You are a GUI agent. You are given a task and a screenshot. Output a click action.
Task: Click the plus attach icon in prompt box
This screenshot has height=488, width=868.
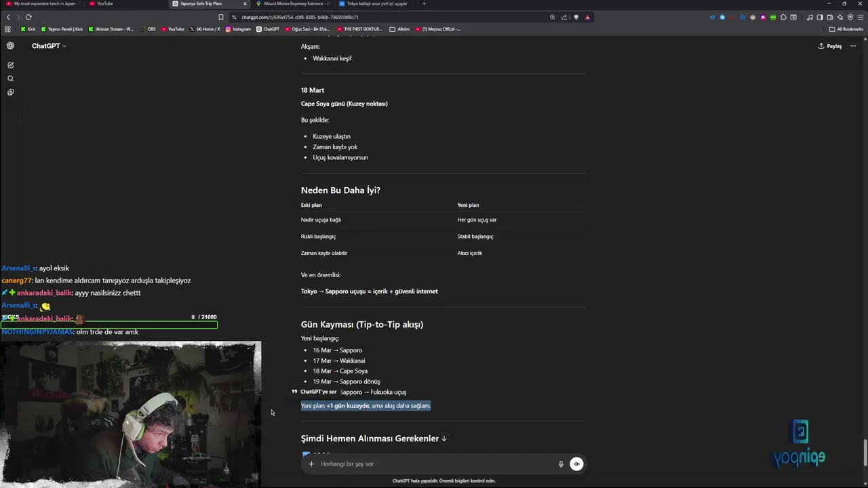311,464
